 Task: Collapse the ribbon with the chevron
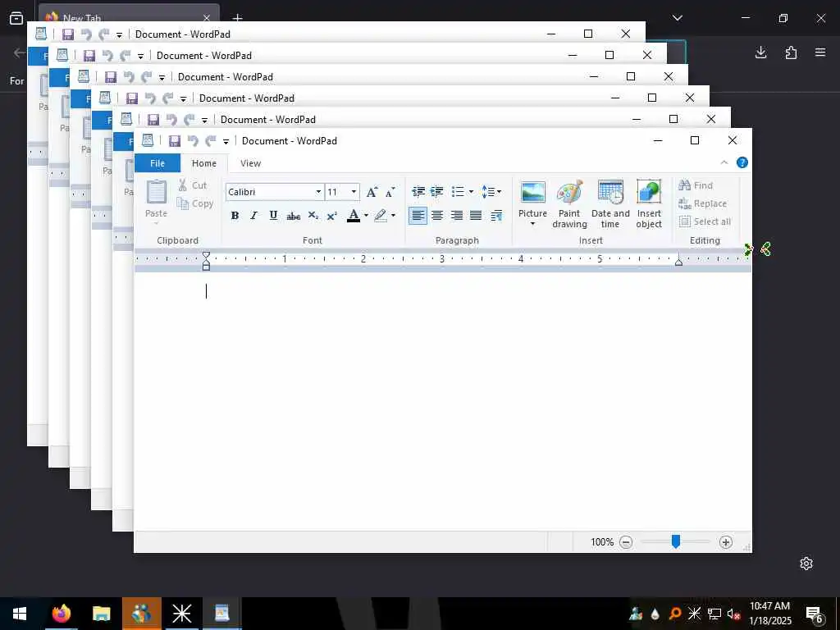(x=724, y=162)
